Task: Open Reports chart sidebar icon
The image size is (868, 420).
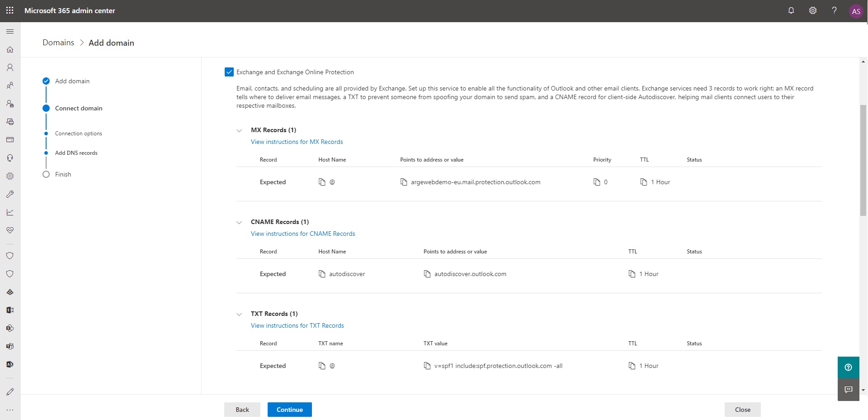Action: tap(10, 212)
